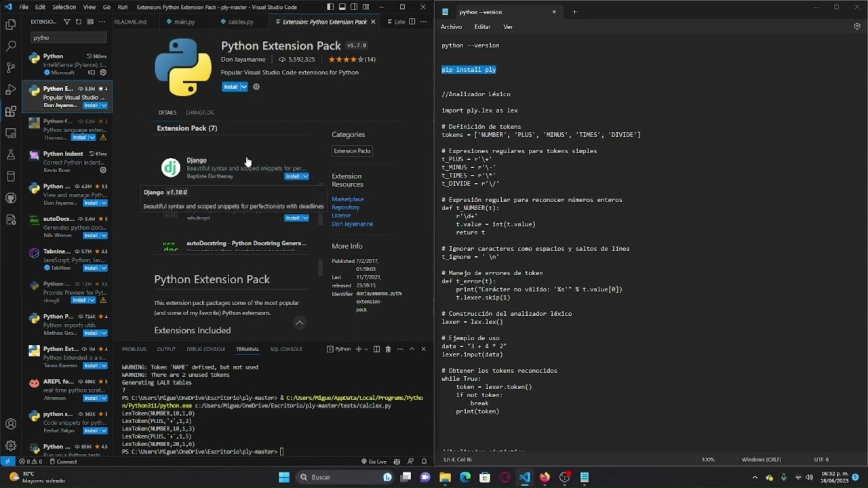Click Windows Start button
This screenshot has width=868, height=488.
[x=284, y=477]
